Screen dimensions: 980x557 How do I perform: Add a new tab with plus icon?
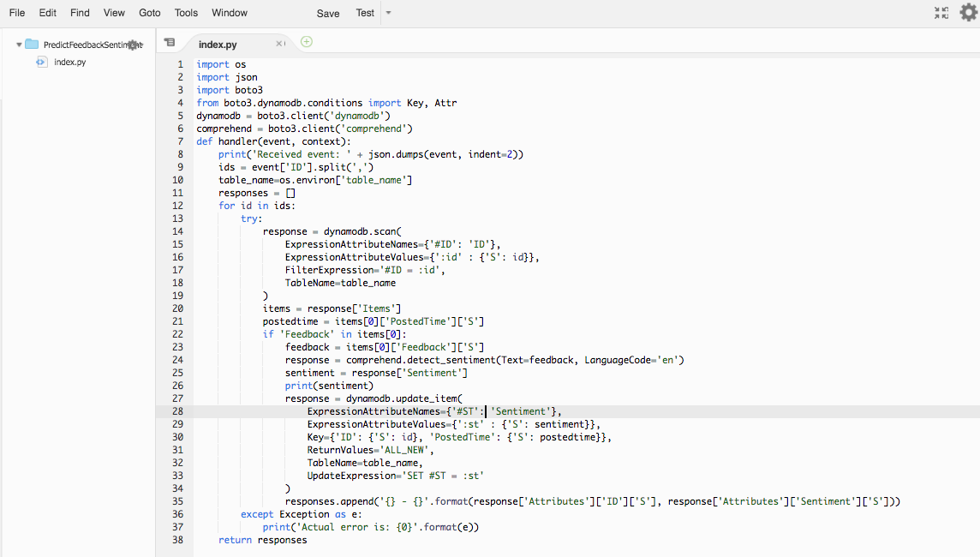[x=307, y=42]
